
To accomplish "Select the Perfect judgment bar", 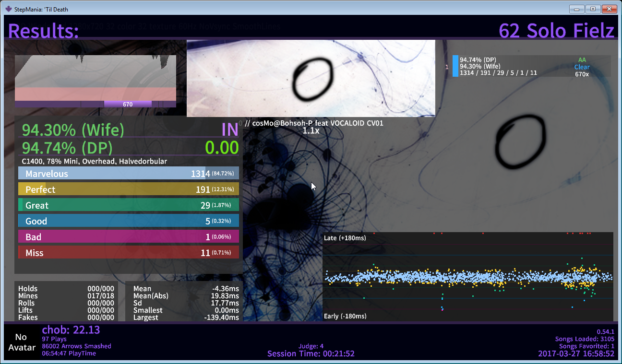I will 128,189.
